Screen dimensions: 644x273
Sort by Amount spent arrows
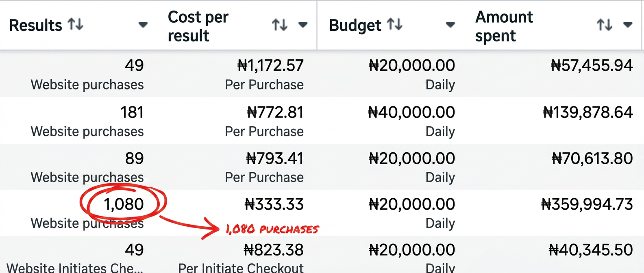click(x=605, y=25)
